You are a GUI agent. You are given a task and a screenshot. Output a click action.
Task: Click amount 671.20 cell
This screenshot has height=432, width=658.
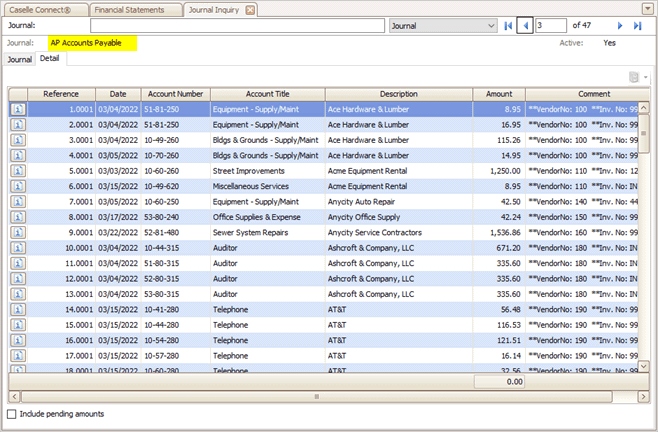click(x=499, y=248)
